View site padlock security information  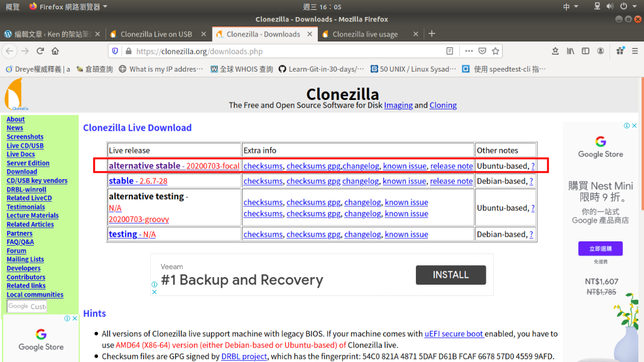[x=129, y=51]
